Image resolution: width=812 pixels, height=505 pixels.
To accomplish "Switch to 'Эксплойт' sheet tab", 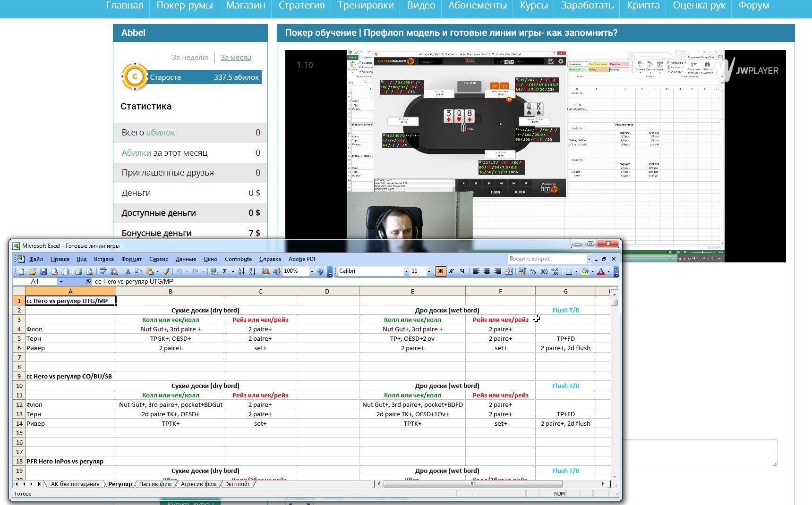I will click(x=238, y=484).
